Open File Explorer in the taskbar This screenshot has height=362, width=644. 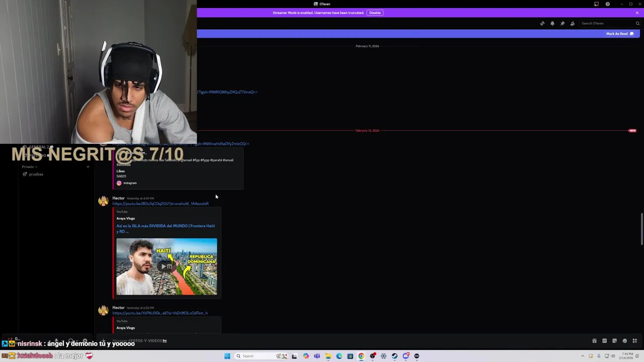tap(328, 356)
